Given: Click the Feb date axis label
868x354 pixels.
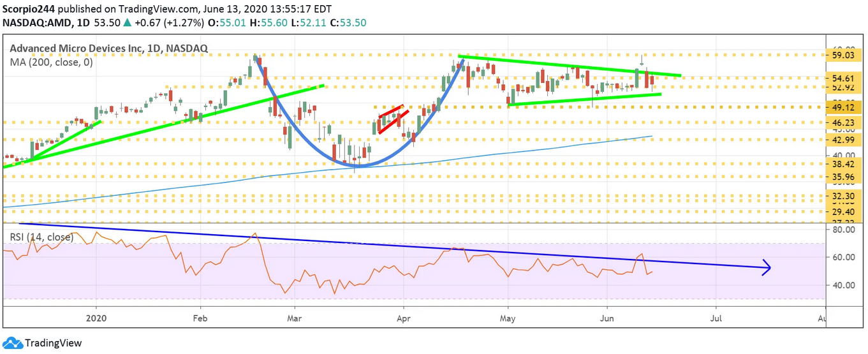Looking at the screenshot, I should tap(200, 317).
